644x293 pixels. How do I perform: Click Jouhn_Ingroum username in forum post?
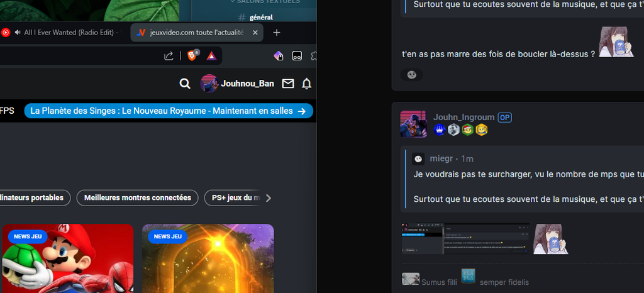(464, 118)
